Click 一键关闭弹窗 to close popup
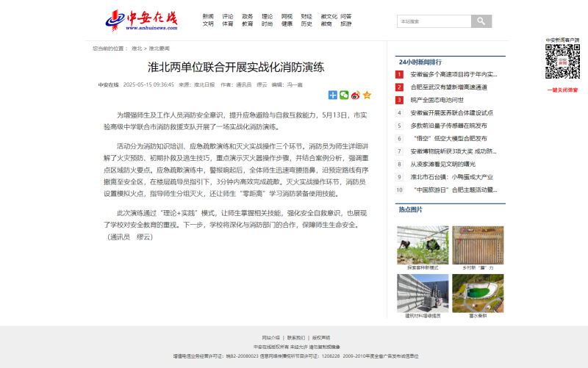The height and width of the screenshot is (368, 588). click(x=562, y=90)
